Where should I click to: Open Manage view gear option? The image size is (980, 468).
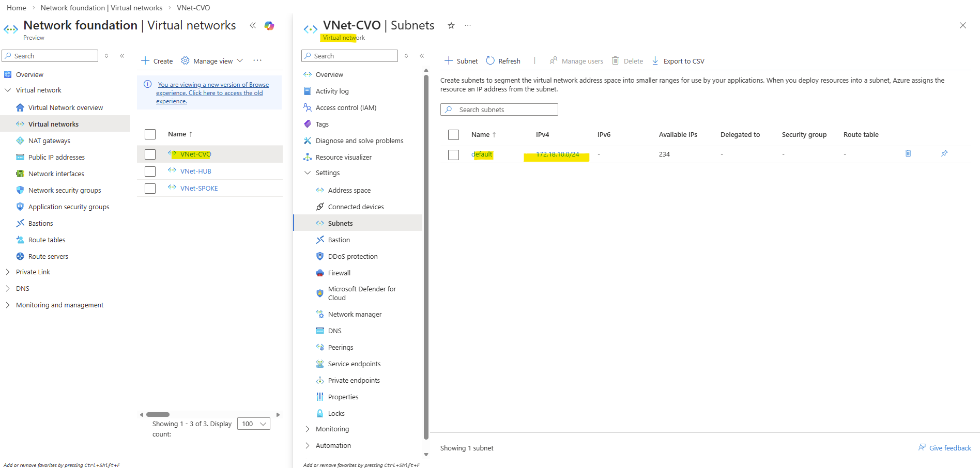tap(186, 61)
